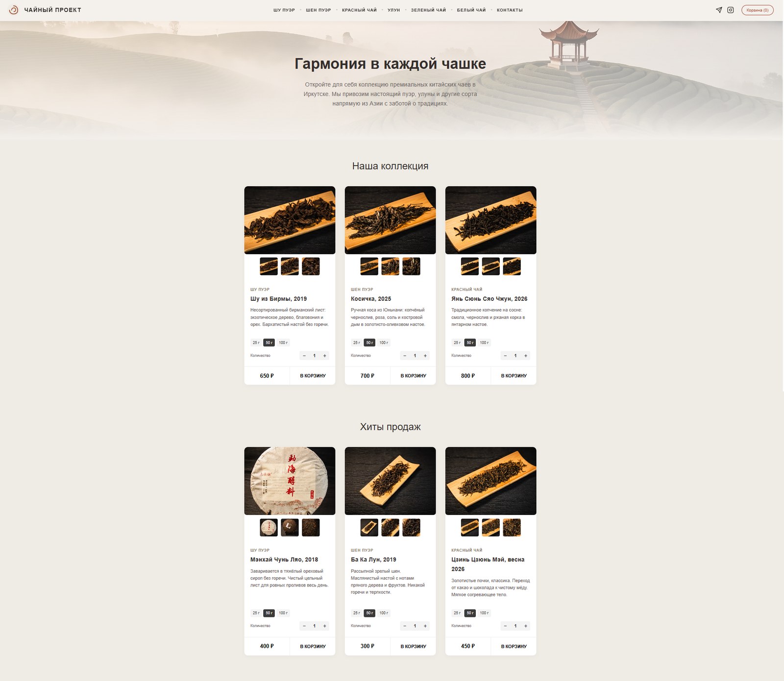This screenshot has width=784, height=681.
Task: Click the spiral logo of Чайный Проект
Action: 14,10
